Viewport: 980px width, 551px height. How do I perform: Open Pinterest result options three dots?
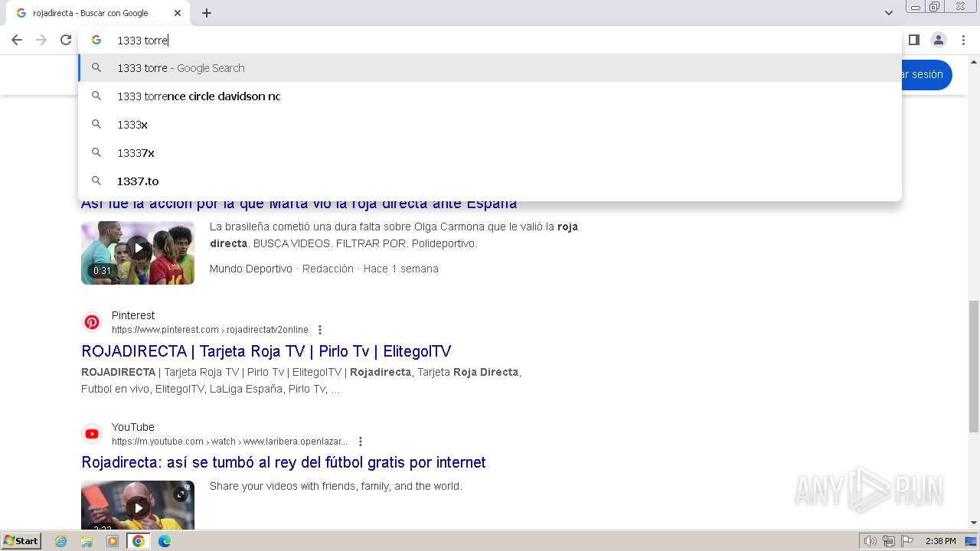click(x=320, y=330)
